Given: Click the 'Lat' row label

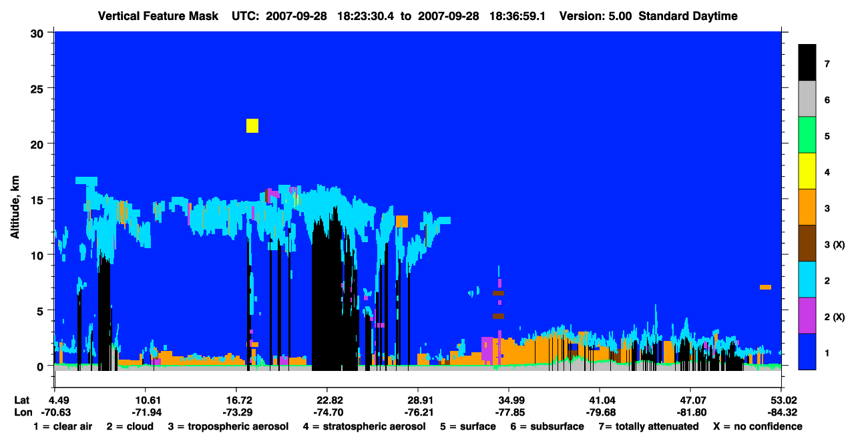Looking at the screenshot, I should point(22,400).
